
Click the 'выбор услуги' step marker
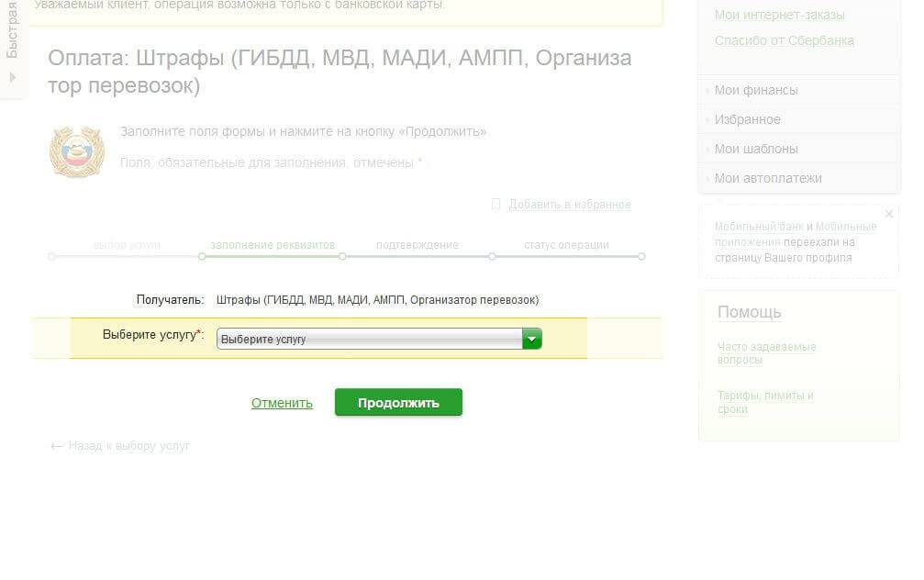click(x=52, y=256)
